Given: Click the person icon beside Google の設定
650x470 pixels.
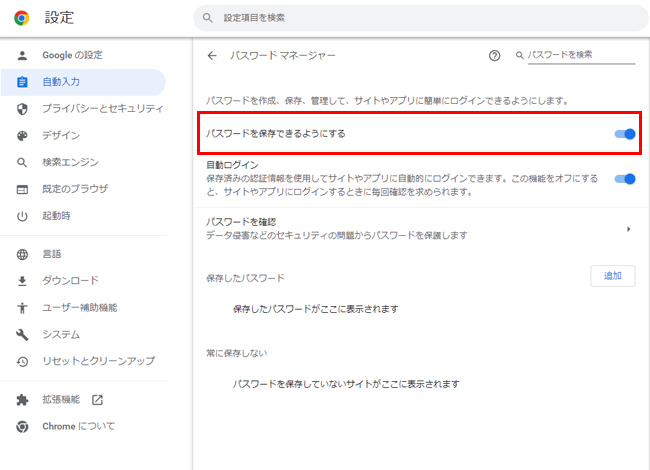Looking at the screenshot, I should [22, 55].
